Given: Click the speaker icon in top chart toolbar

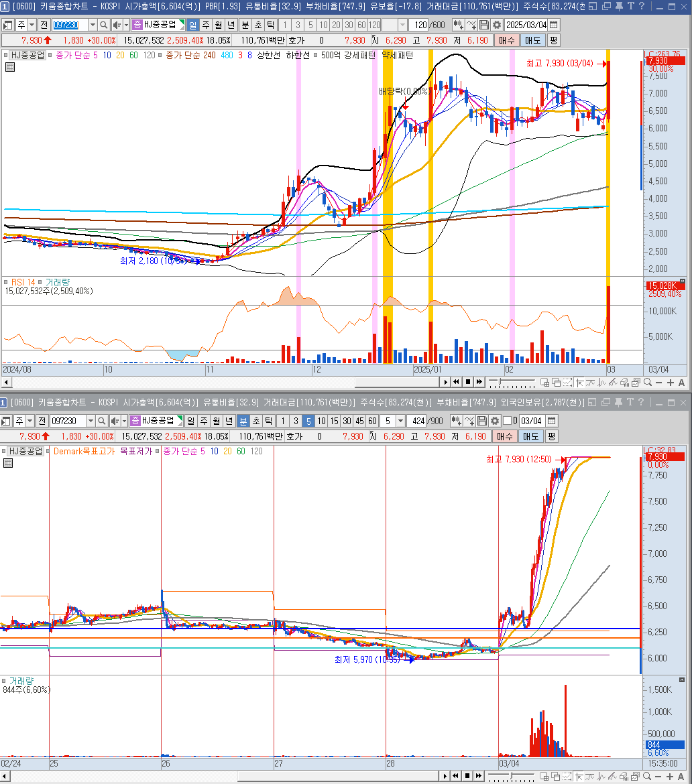Looking at the screenshot, I should [117, 25].
